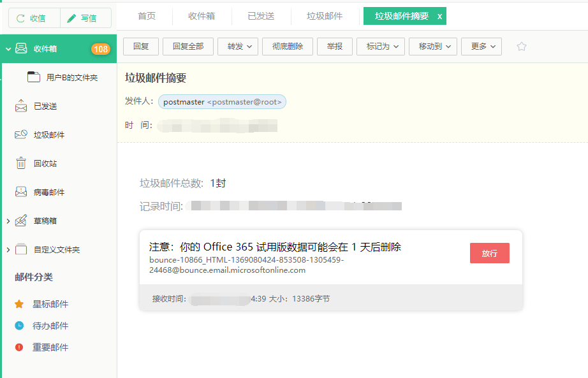Image resolution: width=588 pixels, height=378 pixels.
Task: Open the 转发 forward dropdown
Action: tap(238, 47)
